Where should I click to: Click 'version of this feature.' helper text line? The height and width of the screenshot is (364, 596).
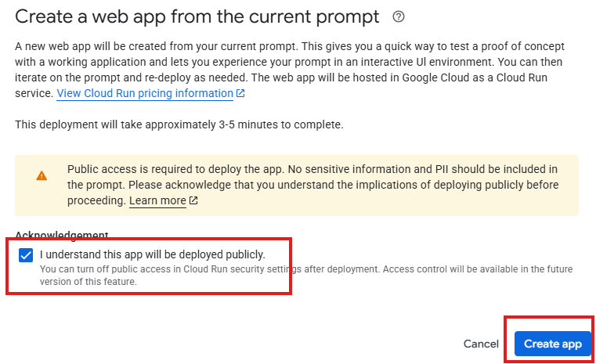point(88,282)
